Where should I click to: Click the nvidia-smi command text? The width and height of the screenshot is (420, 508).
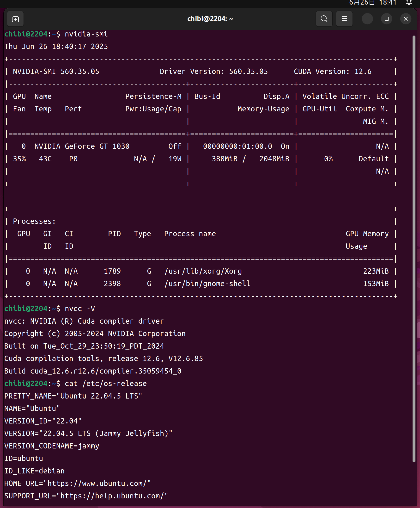coord(86,34)
